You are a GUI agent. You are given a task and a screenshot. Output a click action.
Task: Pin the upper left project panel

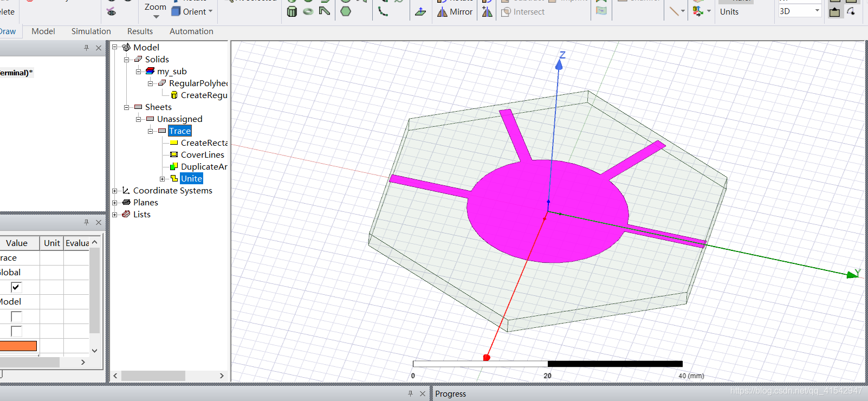pyautogui.click(x=87, y=48)
